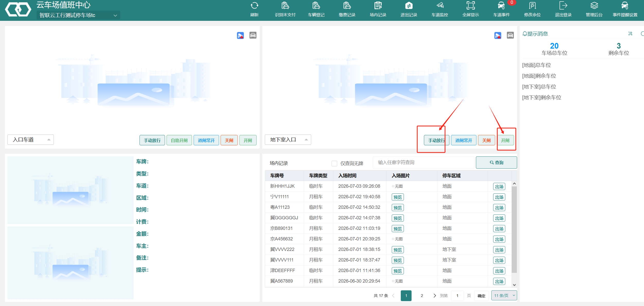This screenshot has height=306, width=644.
Task: Open 场内记录 in top toolbar
Action: pyautogui.click(x=378, y=10)
